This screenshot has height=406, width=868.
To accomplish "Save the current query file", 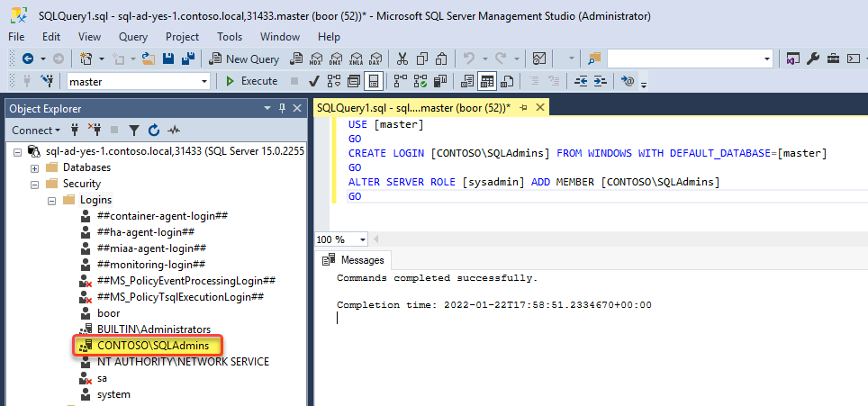I will (168, 59).
